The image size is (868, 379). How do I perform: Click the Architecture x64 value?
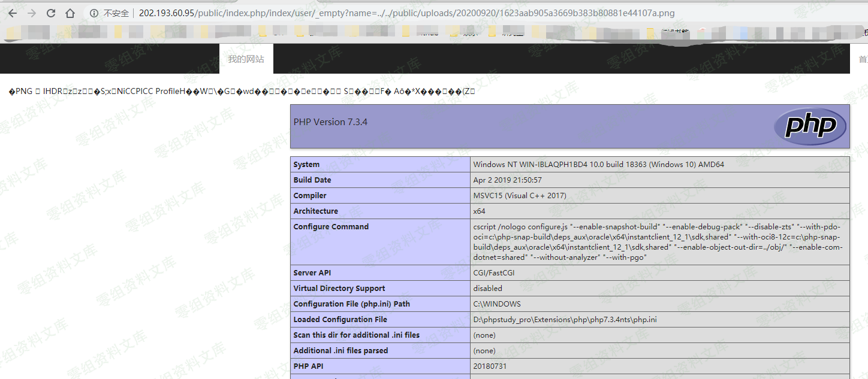[x=479, y=211]
